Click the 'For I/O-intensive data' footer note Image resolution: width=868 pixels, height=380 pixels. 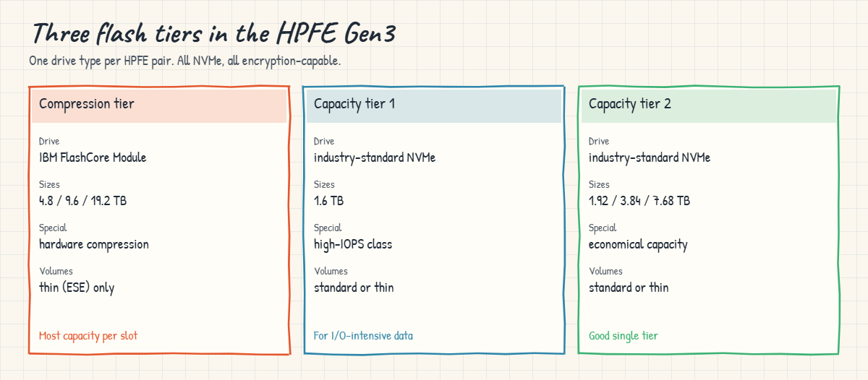(x=363, y=336)
